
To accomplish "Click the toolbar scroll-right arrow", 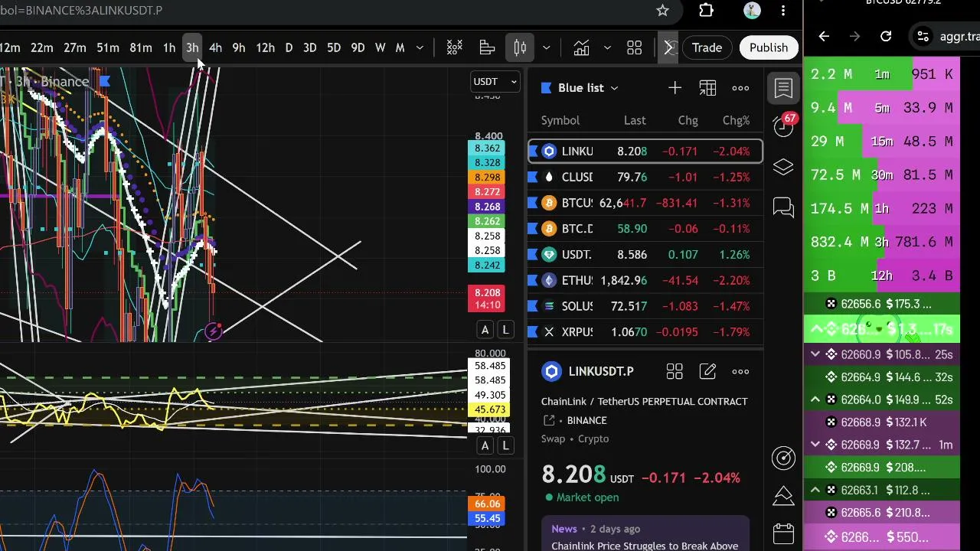I will (668, 48).
